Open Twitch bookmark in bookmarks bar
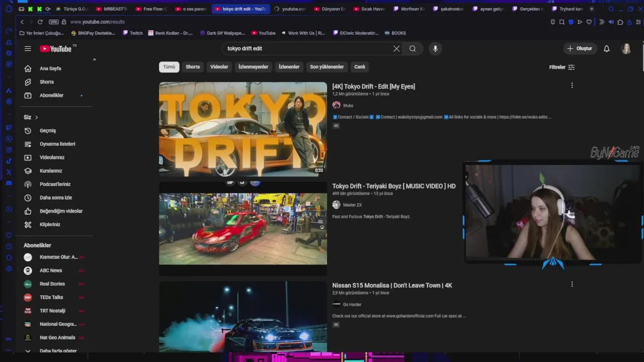The height and width of the screenshot is (362, 644). coord(132,33)
